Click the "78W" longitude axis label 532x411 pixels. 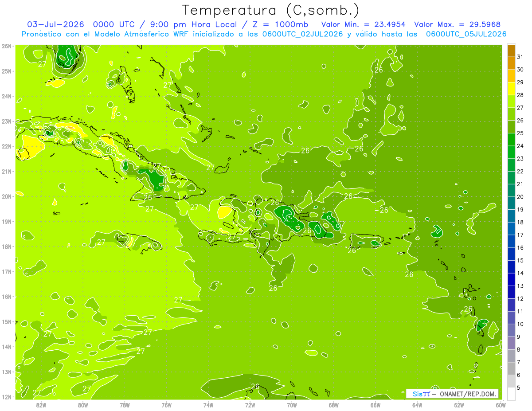click(125, 405)
